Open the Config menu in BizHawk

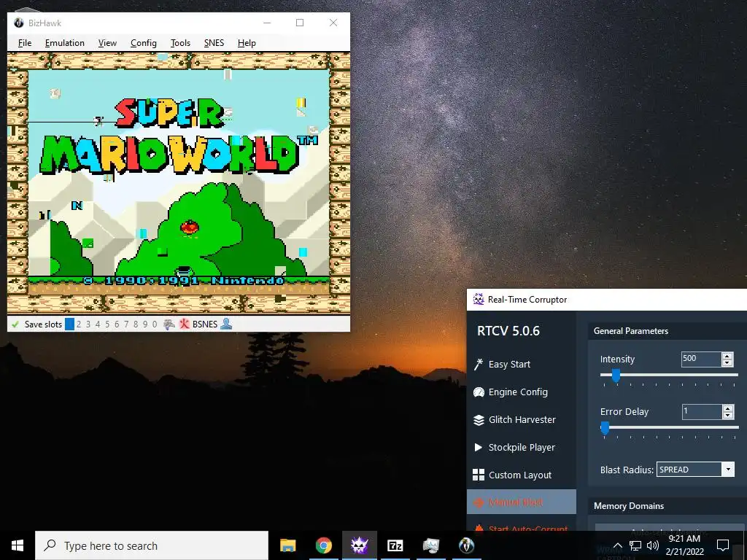point(144,43)
